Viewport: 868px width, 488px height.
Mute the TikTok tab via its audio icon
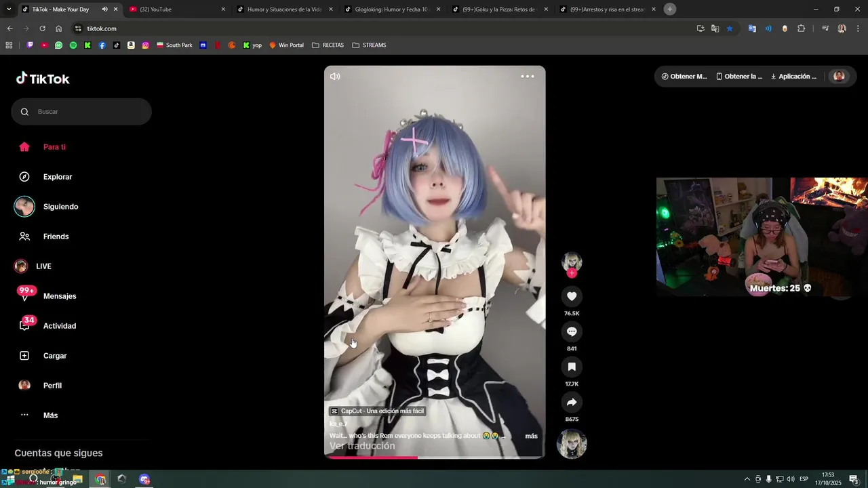(x=104, y=9)
